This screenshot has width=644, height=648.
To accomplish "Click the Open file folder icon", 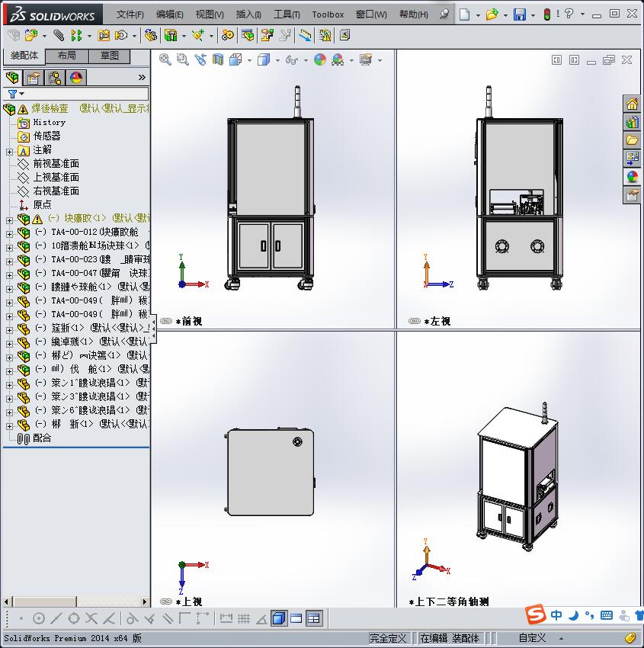I will coord(492,14).
